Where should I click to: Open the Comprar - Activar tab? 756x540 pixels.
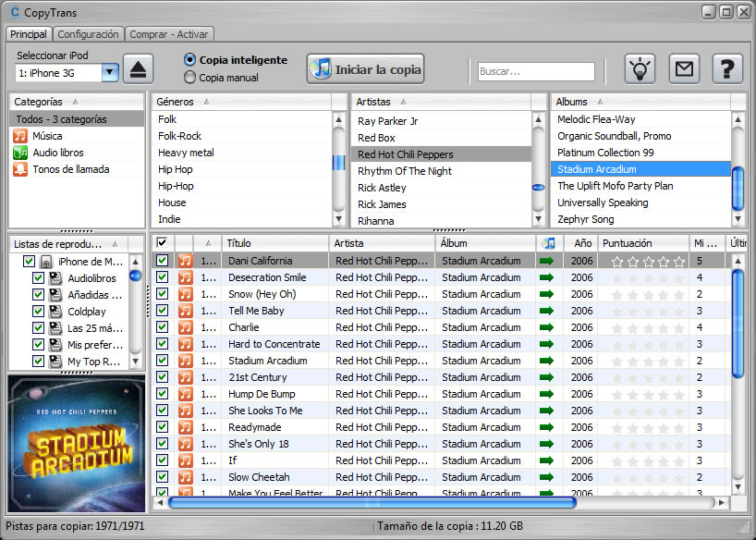point(169,34)
